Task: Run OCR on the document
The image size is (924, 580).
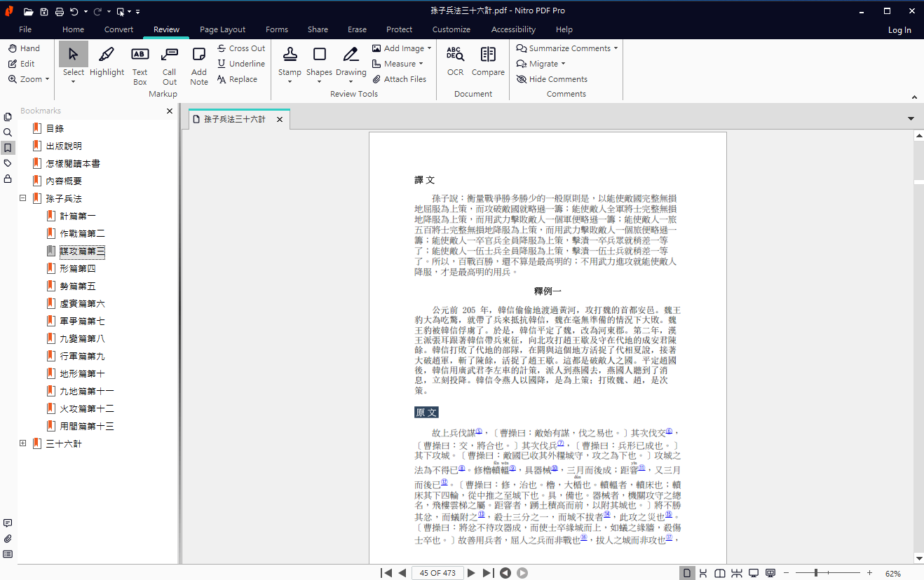Action: [x=456, y=60]
